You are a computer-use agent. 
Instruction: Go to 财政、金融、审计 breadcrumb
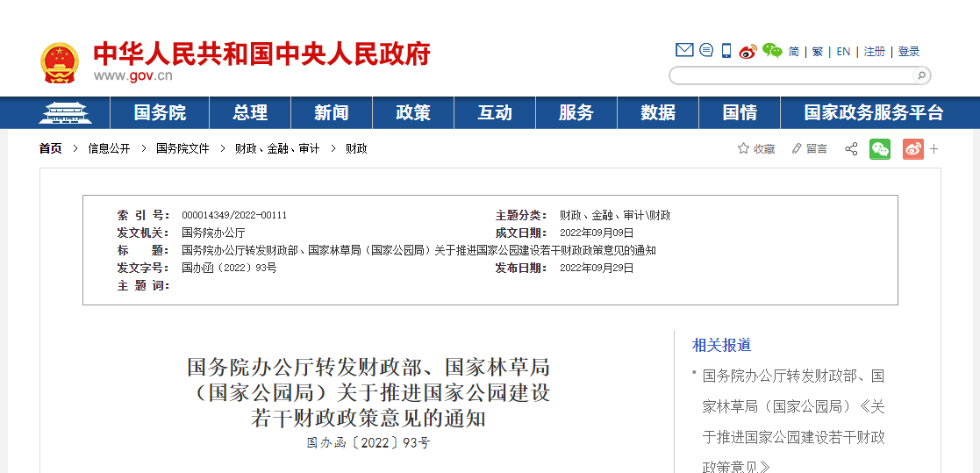click(x=277, y=148)
